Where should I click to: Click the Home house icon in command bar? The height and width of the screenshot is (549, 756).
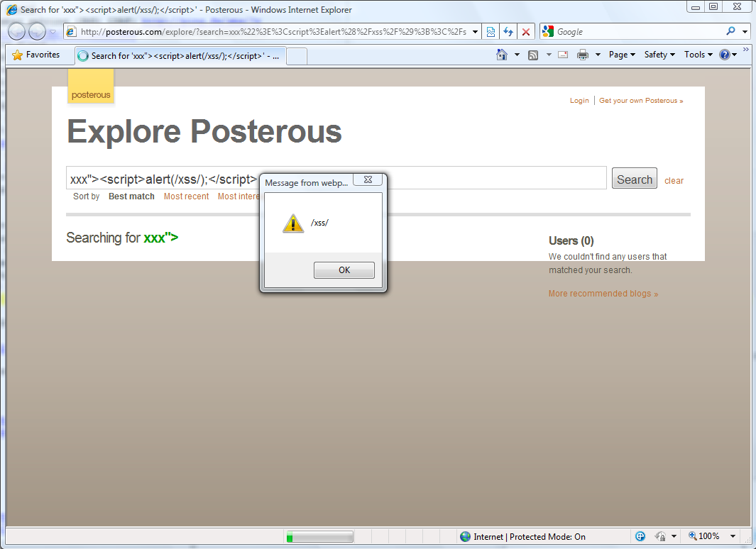pos(502,55)
